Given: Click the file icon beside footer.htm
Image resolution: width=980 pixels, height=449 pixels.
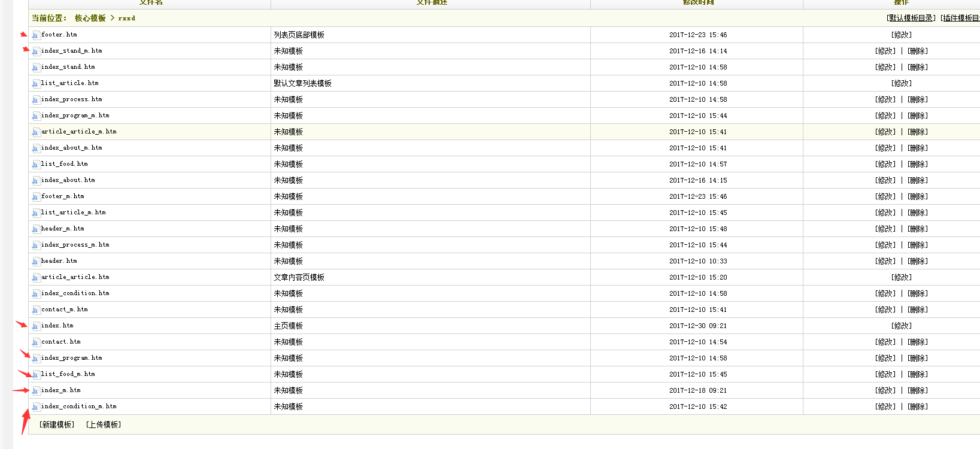Looking at the screenshot, I should 36,35.
